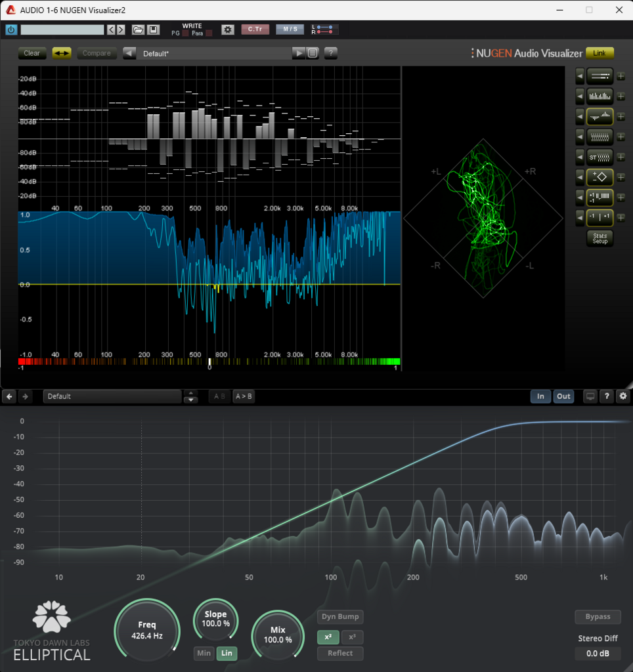Open Elliptical help question mark
The image size is (633, 672).
tap(607, 396)
